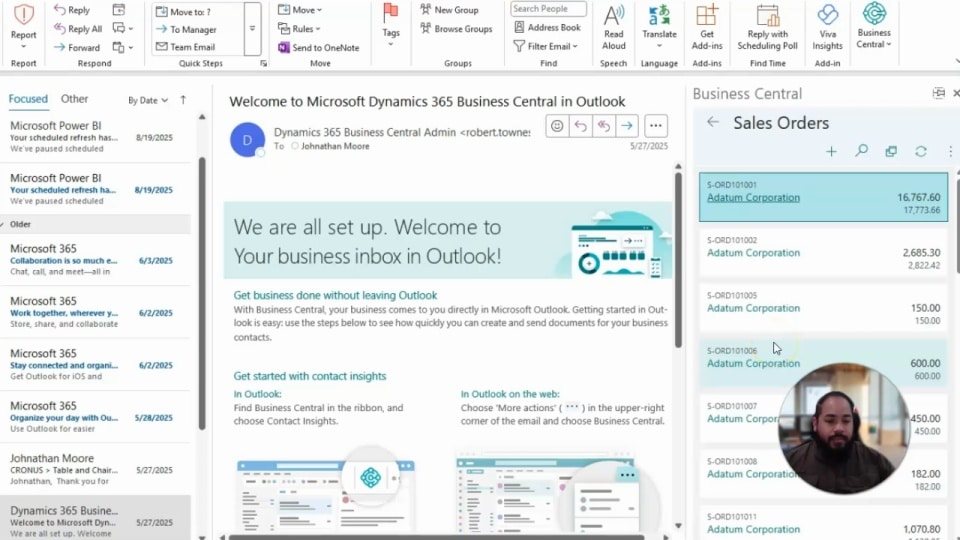
Task: Reply to the email from the ribbon
Action: coord(72,10)
